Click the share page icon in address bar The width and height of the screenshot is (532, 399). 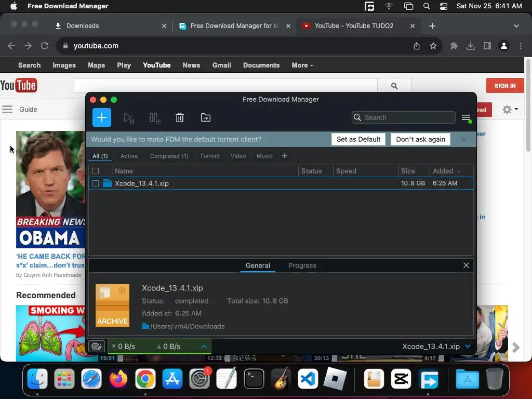pos(417,46)
